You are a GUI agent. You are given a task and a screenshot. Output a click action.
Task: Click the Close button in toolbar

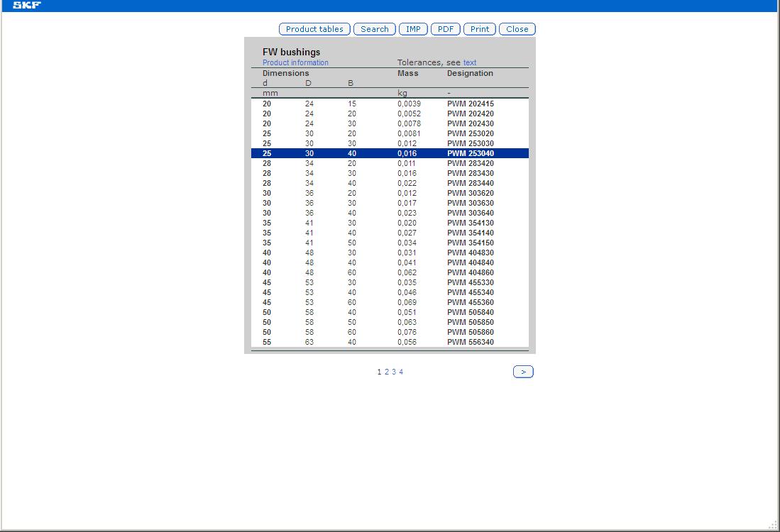pos(517,29)
